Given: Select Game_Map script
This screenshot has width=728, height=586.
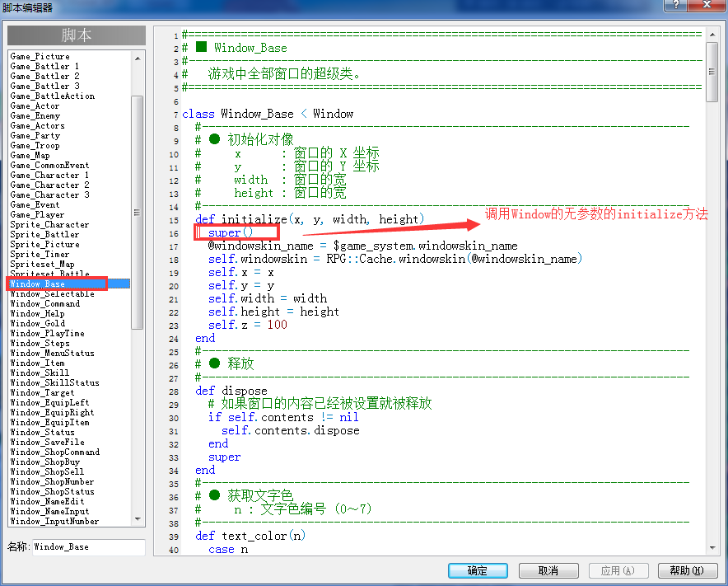Looking at the screenshot, I should pyautogui.click(x=30, y=155).
